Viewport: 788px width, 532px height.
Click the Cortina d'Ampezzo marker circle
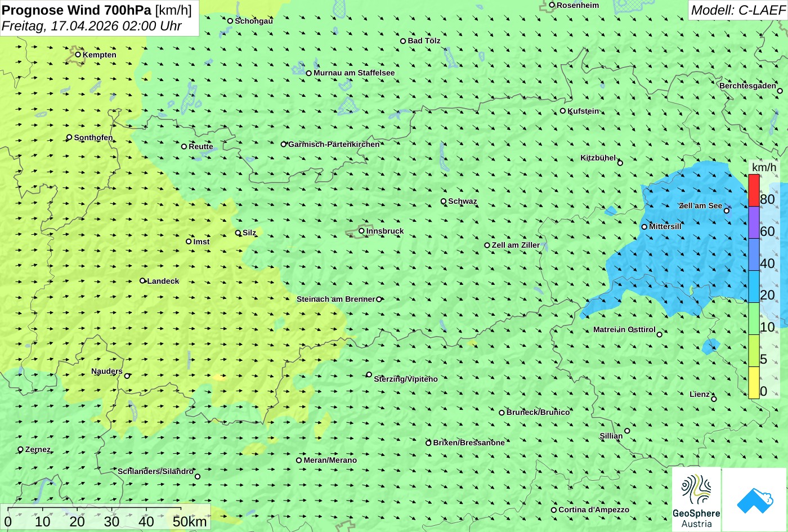point(553,510)
